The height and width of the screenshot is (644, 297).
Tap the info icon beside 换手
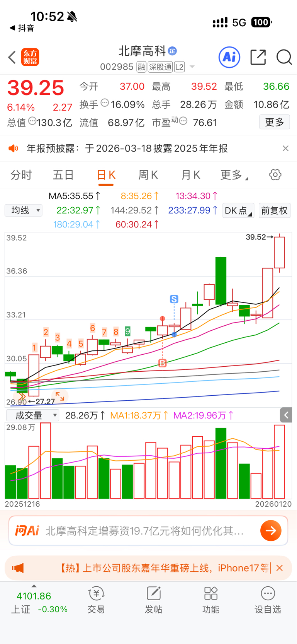click(105, 103)
